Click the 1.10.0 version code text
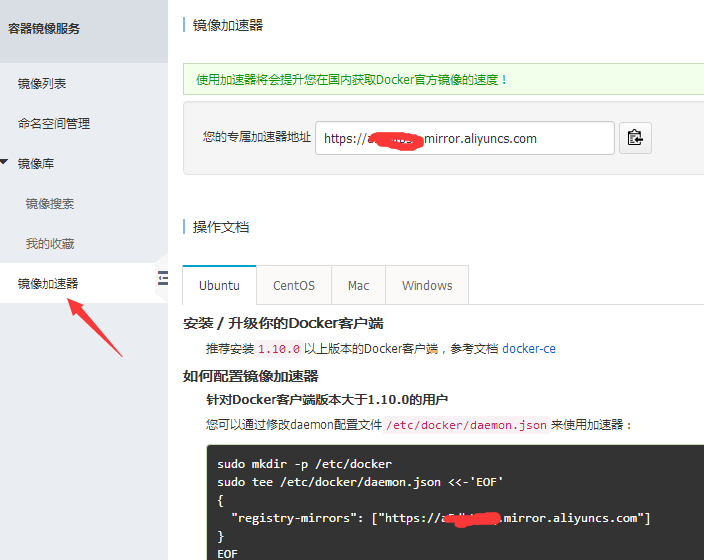The width and height of the screenshot is (704, 560). [x=279, y=349]
